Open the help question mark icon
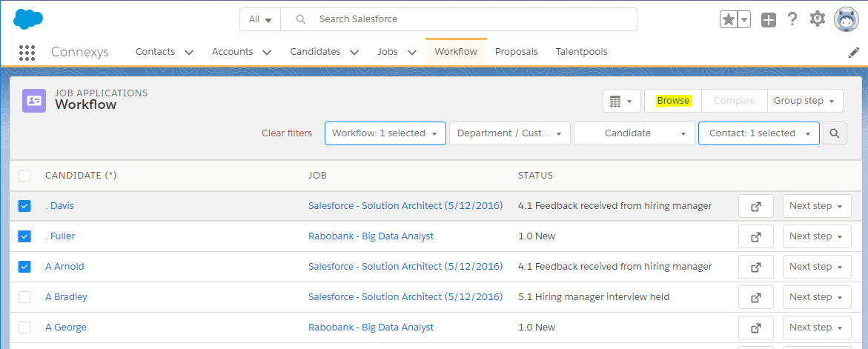The width and height of the screenshot is (868, 349). [x=792, y=19]
